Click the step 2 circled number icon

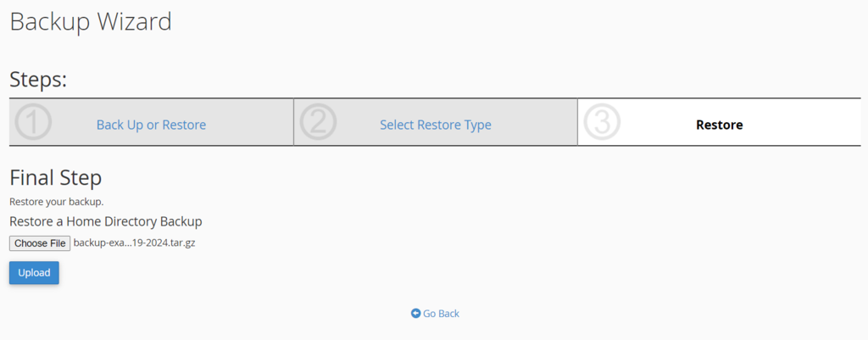click(x=318, y=123)
